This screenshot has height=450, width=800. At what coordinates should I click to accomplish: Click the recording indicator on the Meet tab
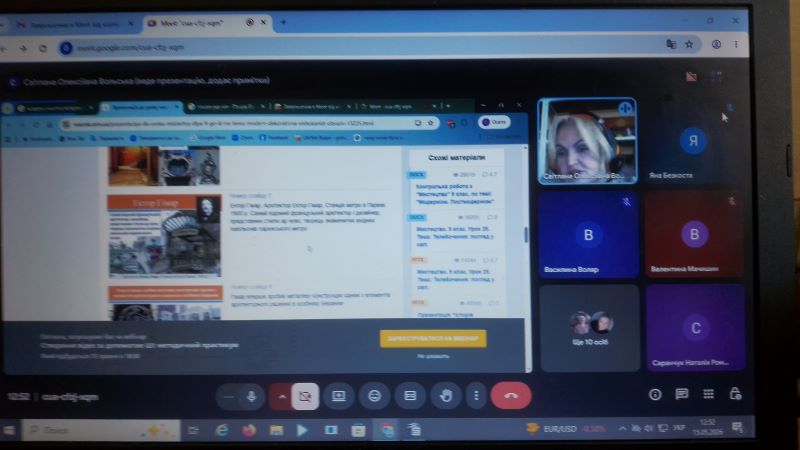click(249, 22)
